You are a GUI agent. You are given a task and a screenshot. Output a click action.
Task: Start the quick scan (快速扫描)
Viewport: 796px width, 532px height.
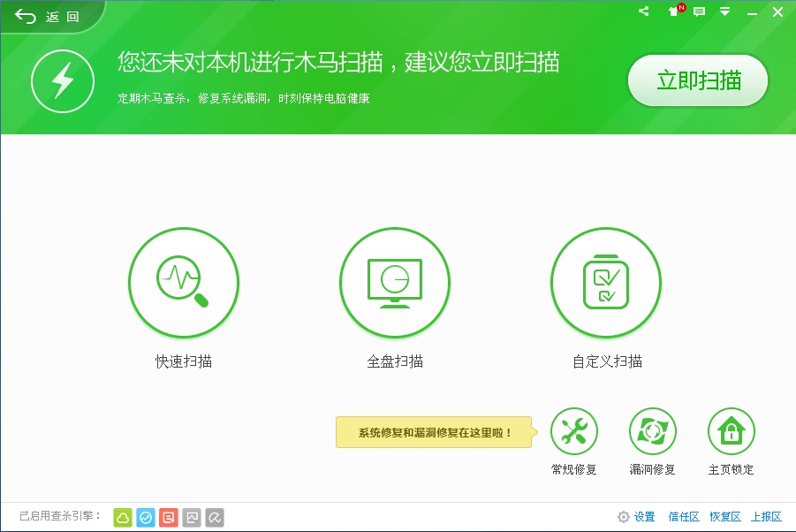click(x=183, y=283)
